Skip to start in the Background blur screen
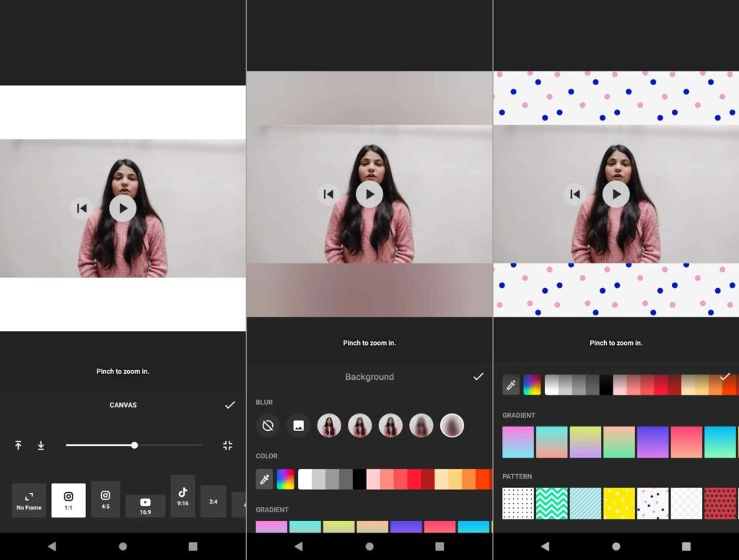739x560 pixels. [x=328, y=194]
